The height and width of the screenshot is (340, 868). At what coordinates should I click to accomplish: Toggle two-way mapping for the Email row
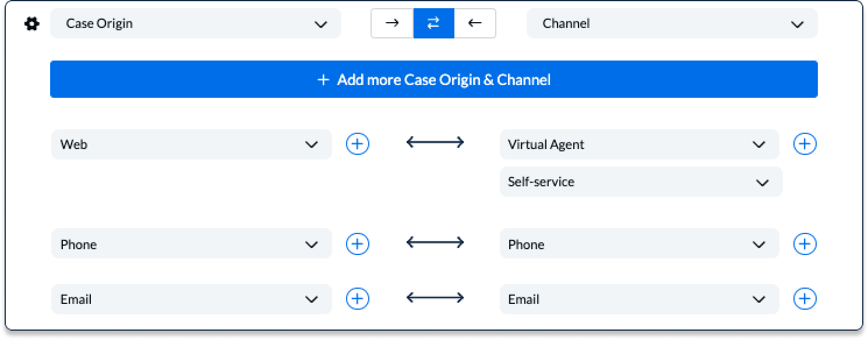434,297
